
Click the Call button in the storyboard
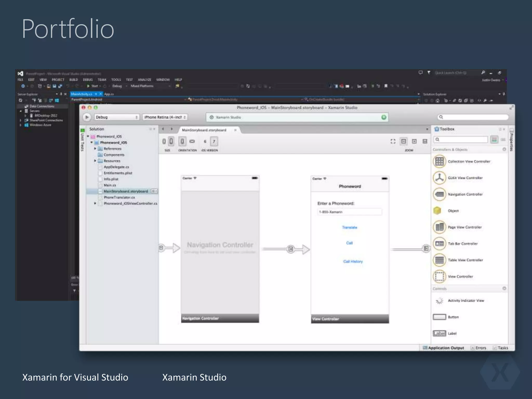(x=349, y=243)
